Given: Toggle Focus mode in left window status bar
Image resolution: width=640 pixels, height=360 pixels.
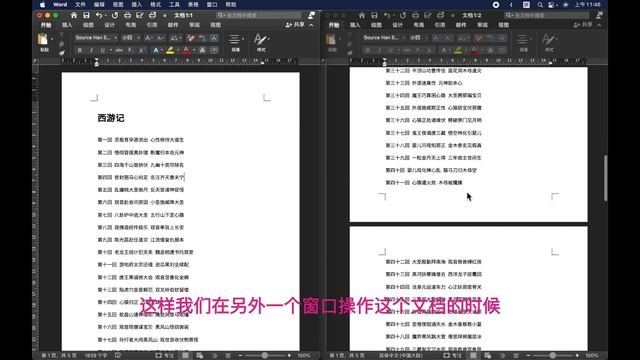Looking at the screenshot, I should pos(165,356).
